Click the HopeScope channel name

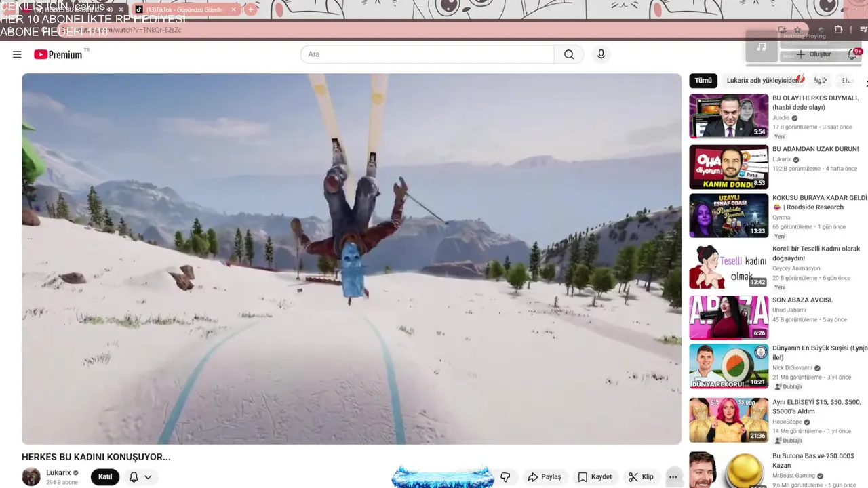coord(787,422)
